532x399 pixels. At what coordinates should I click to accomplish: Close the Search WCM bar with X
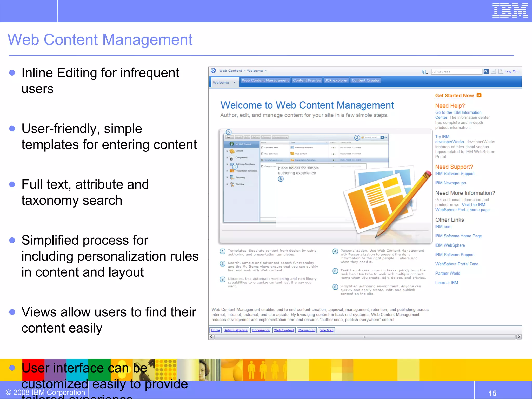(x=386, y=137)
